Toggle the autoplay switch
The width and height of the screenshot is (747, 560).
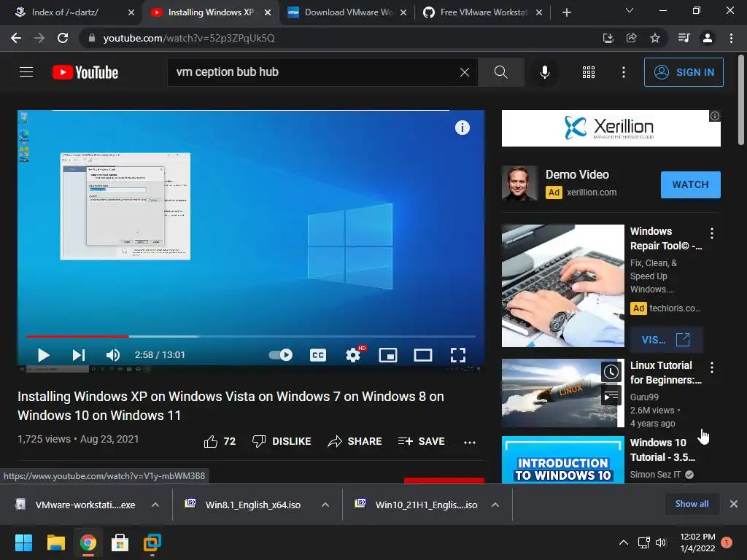point(281,355)
